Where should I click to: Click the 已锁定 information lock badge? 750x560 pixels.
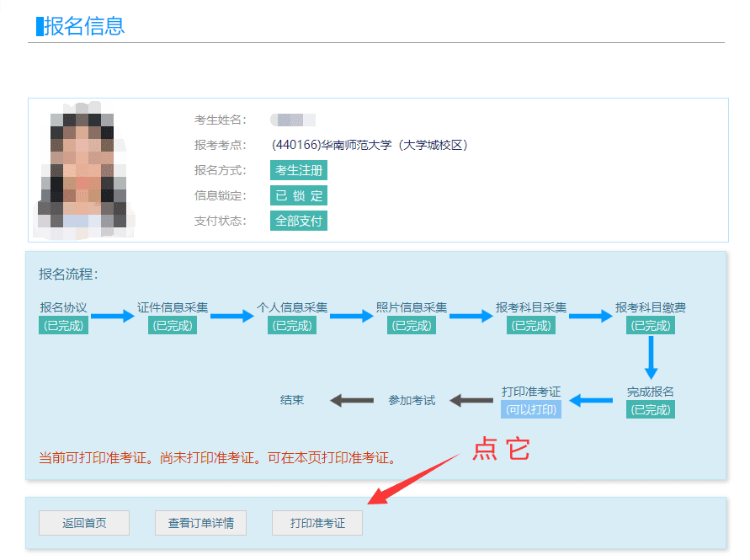[x=298, y=195]
